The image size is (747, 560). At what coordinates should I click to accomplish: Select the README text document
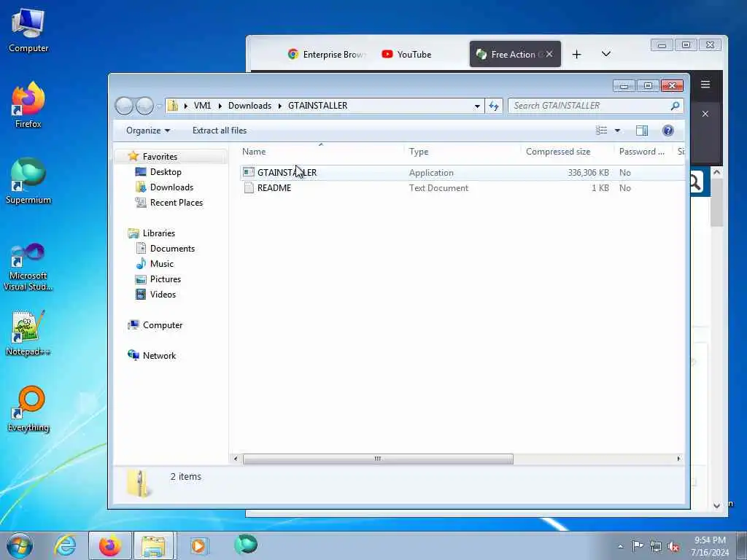point(274,187)
